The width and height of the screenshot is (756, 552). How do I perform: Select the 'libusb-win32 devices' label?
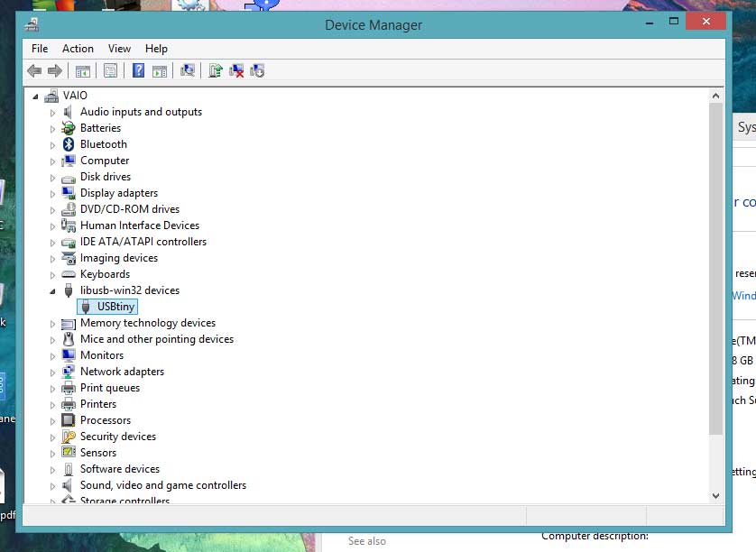pos(130,290)
